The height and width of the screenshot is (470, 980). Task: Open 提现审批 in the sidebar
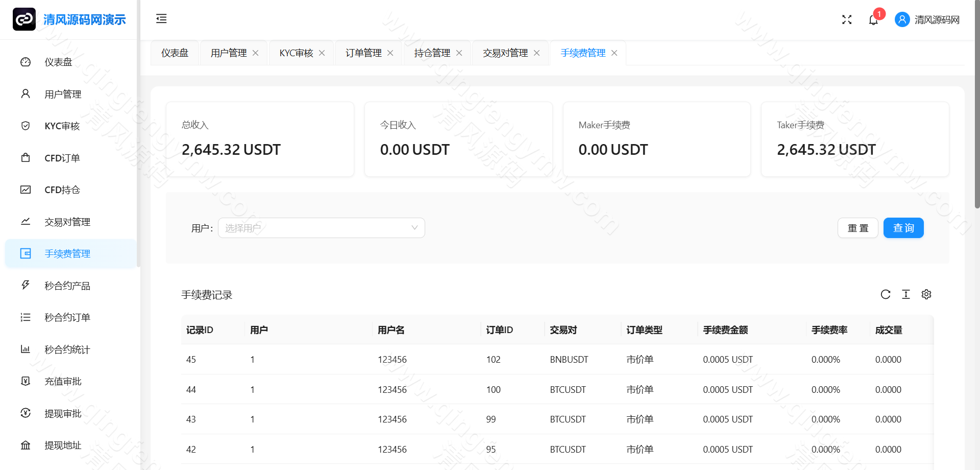click(63, 413)
